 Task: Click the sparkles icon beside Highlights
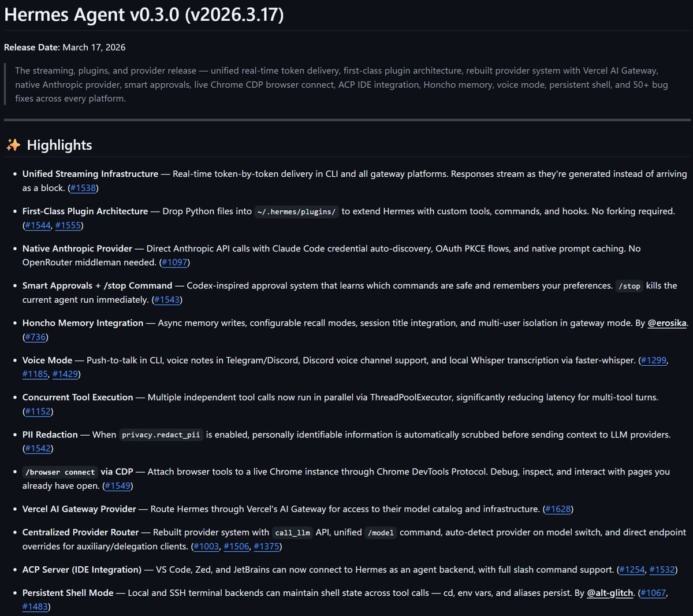pyautogui.click(x=13, y=145)
